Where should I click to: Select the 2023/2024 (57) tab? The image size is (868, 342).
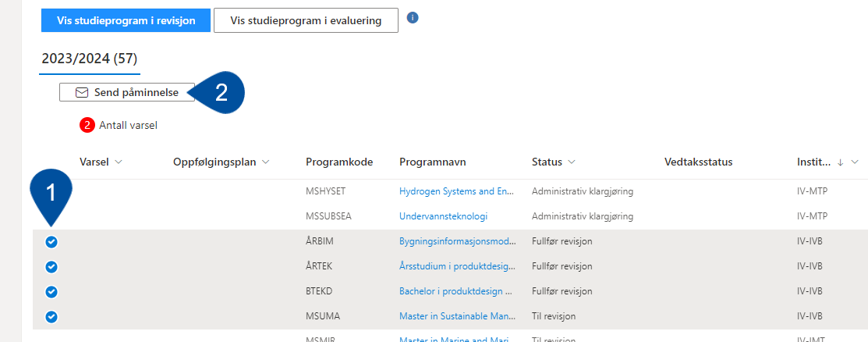click(x=90, y=59)
